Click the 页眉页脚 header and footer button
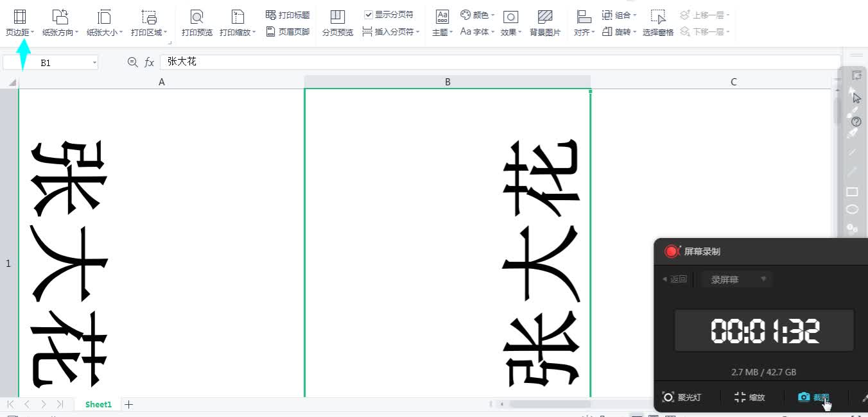The image size is (868, 417). click(x=288, y=31)
